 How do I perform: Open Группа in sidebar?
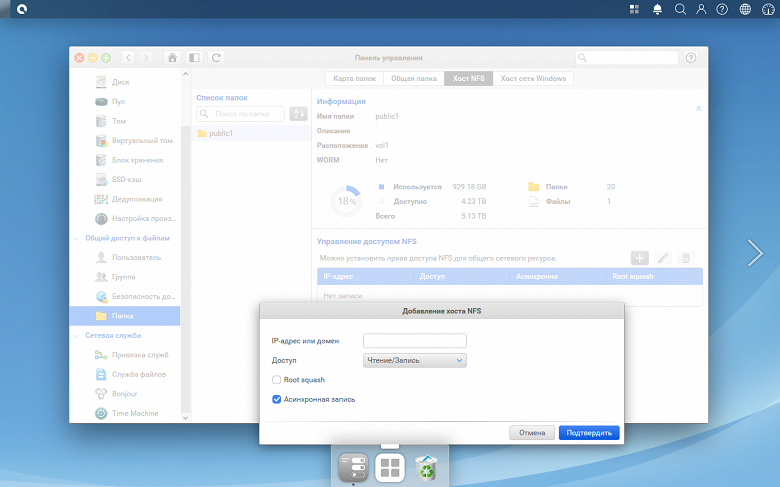pos(124,277)
